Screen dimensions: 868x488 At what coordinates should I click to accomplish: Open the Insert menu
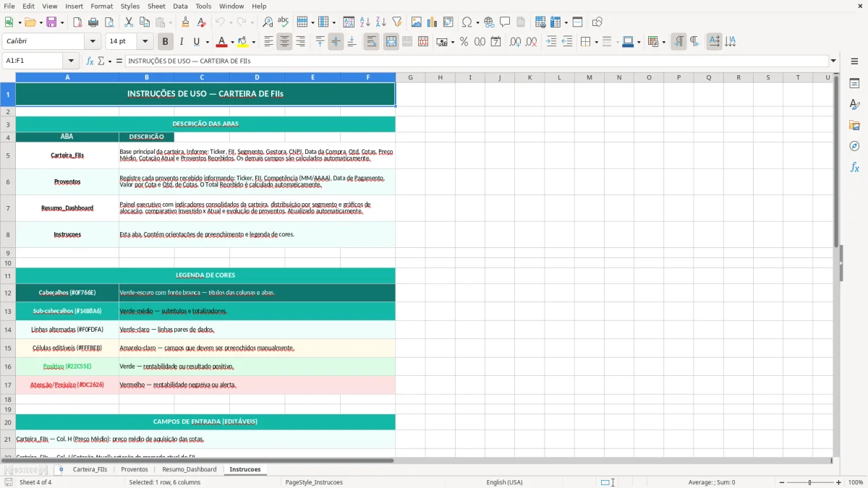coord(74,6)
